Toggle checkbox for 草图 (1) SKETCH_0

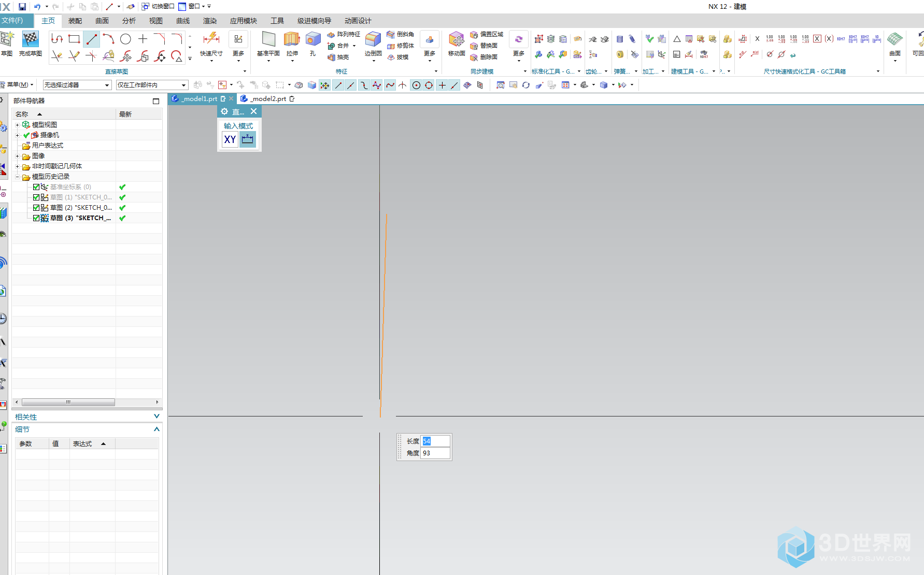36,197
